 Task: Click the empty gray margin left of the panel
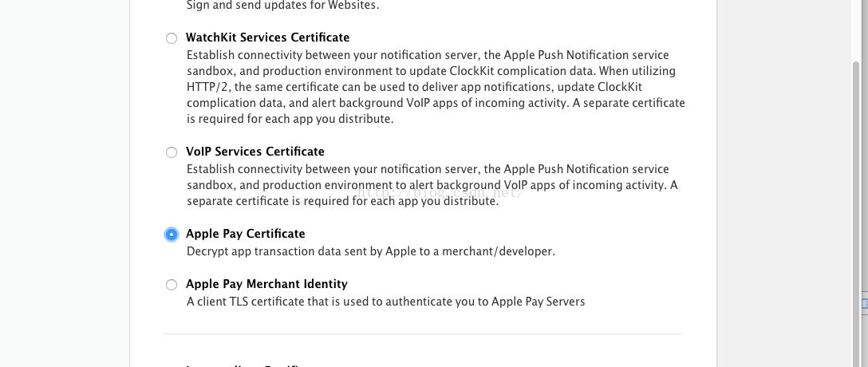64,183
